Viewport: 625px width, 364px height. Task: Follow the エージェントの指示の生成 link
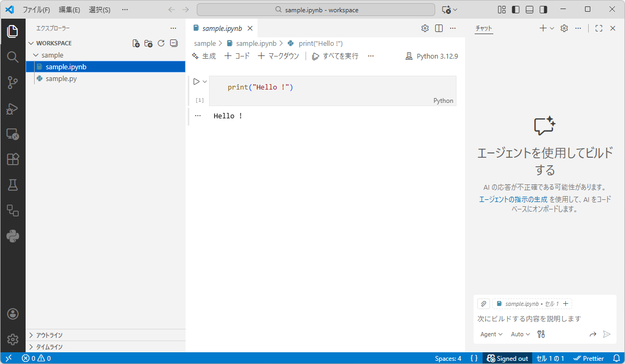(513, 199)
